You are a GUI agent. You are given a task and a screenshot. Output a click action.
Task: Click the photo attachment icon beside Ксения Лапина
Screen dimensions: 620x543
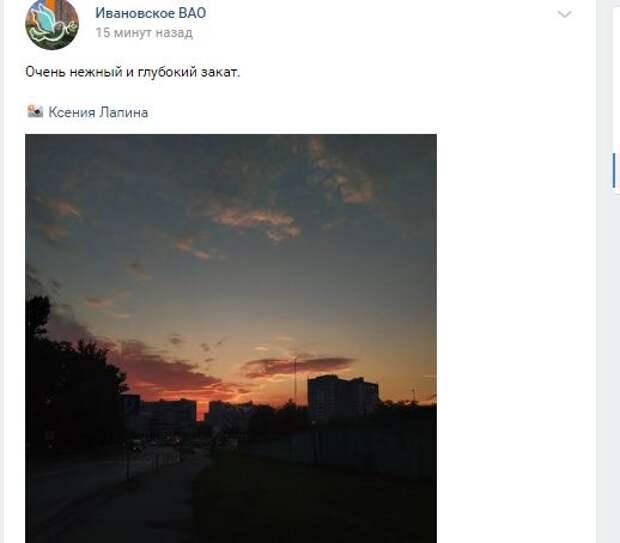tap(35, 112)
